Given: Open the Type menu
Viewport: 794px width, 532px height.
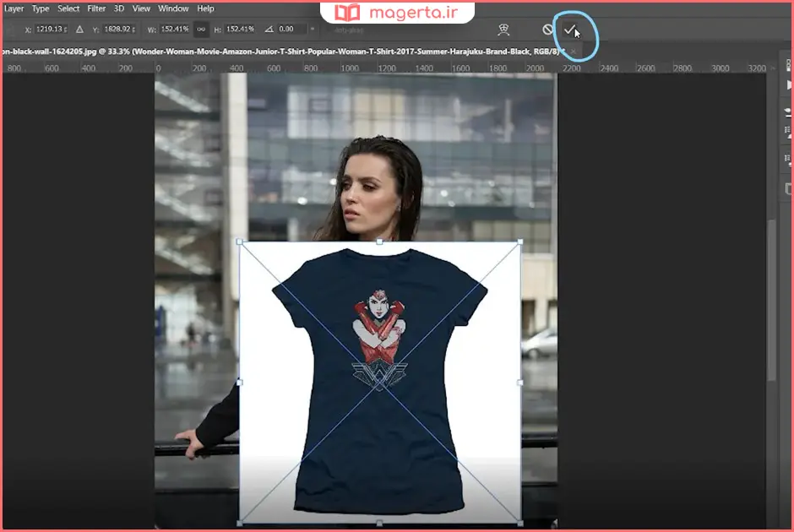Looking at the screenshot, I should click(x=41, y=8).
